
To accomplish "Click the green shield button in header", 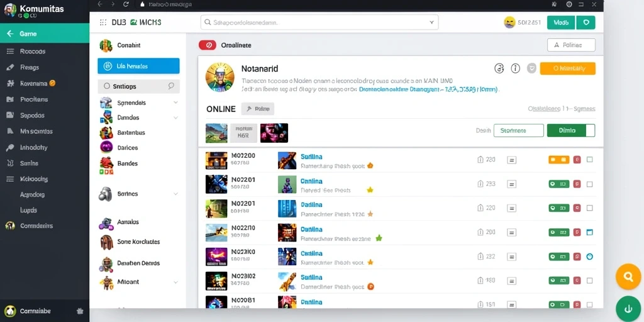I will click(586, 23).
